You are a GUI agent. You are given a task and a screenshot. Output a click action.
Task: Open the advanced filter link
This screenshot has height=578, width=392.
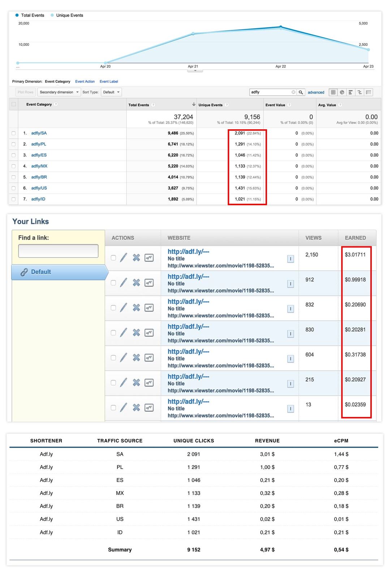pyautogui.click(x=316, y=92)
